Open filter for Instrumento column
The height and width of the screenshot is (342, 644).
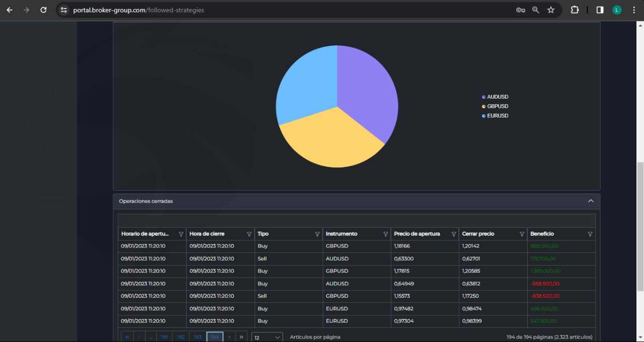coord(385,234)
